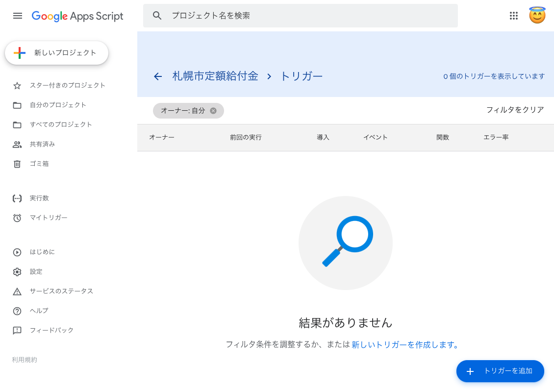Click the イベント column header
554x392 pixels.
point(375,137)
